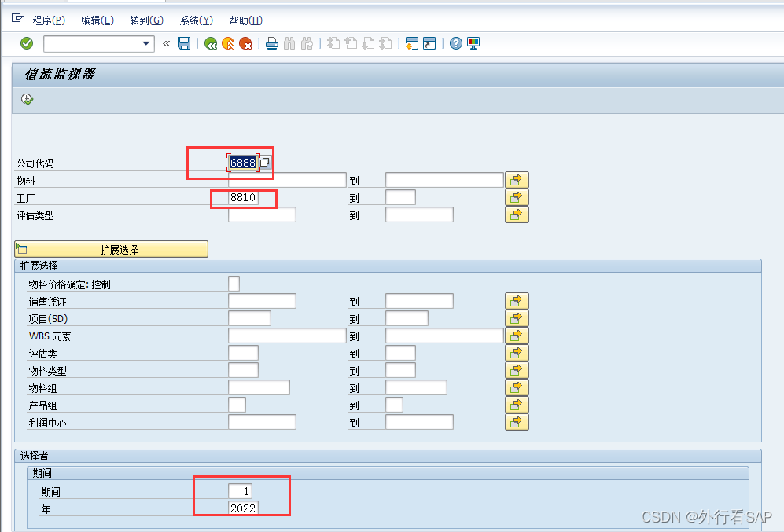Open the command field dropdown arrow
This screenshot has height=532, width=784.
pyautogui.click(x=146, y=44)
